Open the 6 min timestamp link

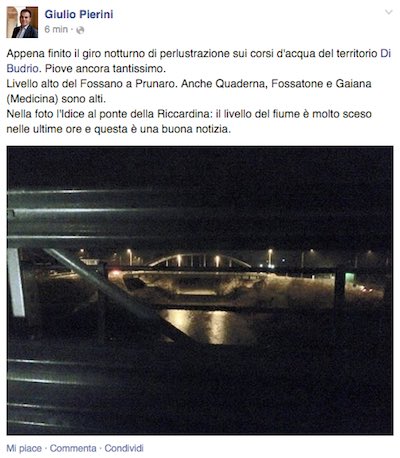pyautogui.click(x=56, y=29)
